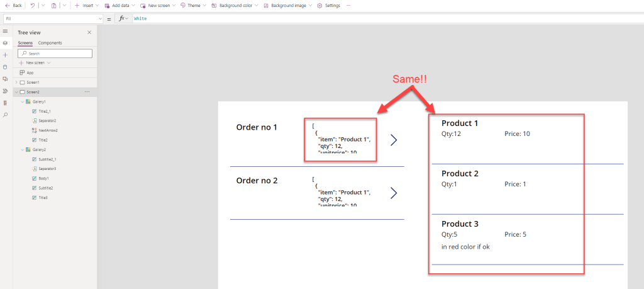Click the Undo icon in toolbar
The width and height of the screenshot is (644, 289).
click(x=33, y=5)
